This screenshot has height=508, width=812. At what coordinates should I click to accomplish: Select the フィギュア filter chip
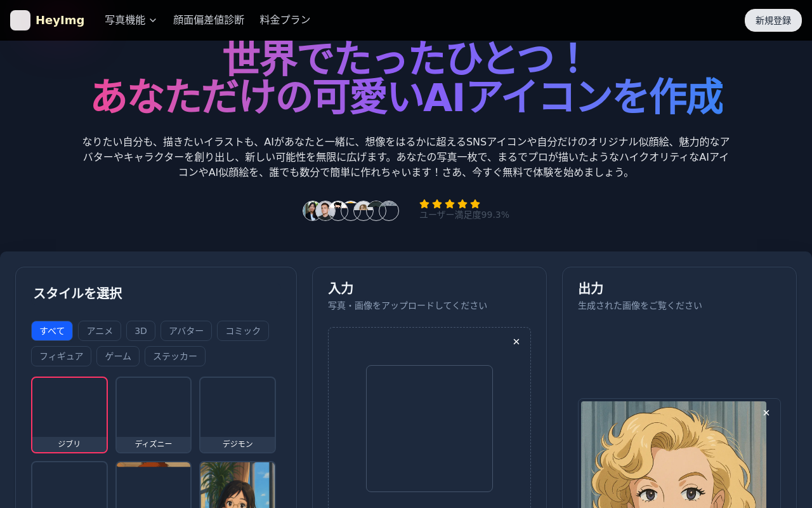coord(61,356)
